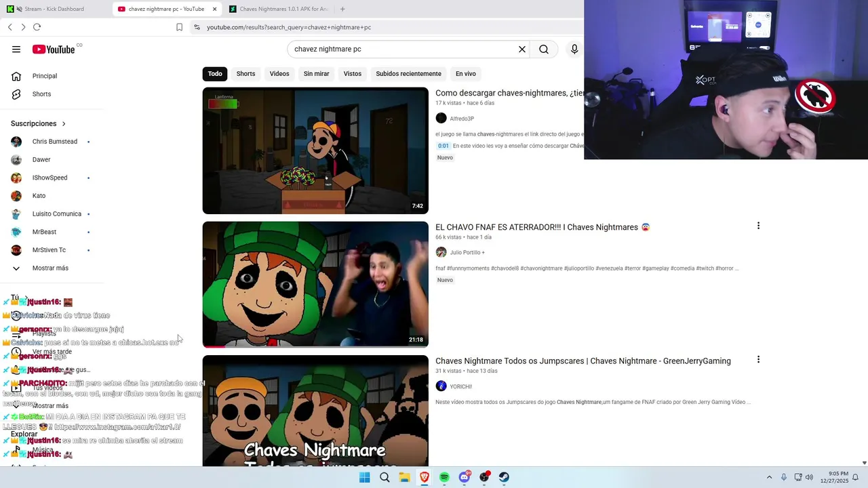Play the 7:42 video thumbnail
Image resolution: width=868 pixels, height=488 pixels.
315,150
